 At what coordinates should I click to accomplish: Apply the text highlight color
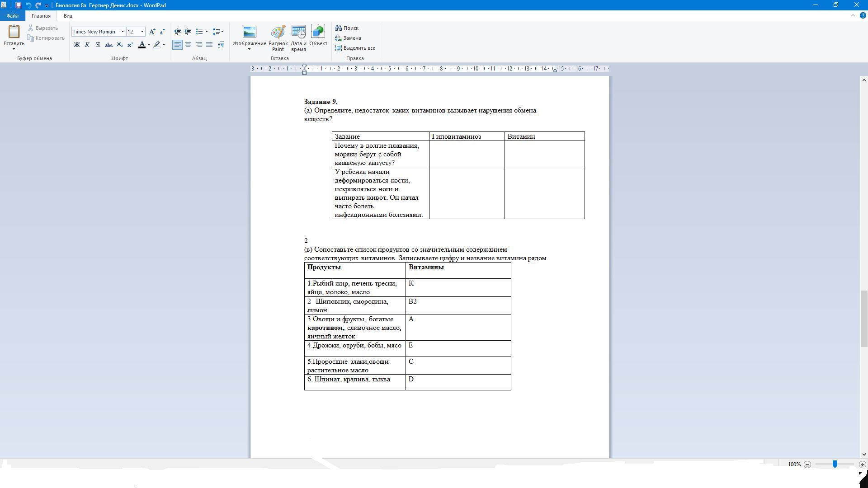click(x=157, y=45)
